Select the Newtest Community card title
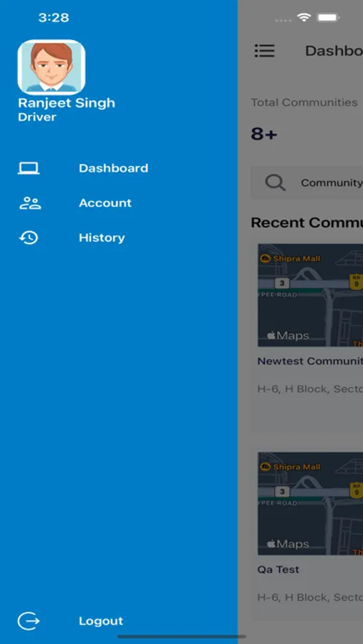 (x=310, y=361)
